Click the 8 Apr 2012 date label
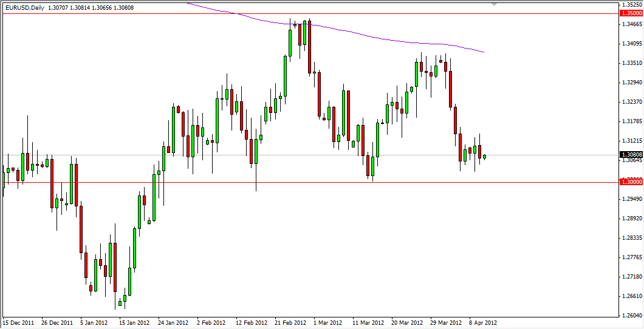Screen dimensions: 644x329 483,323
